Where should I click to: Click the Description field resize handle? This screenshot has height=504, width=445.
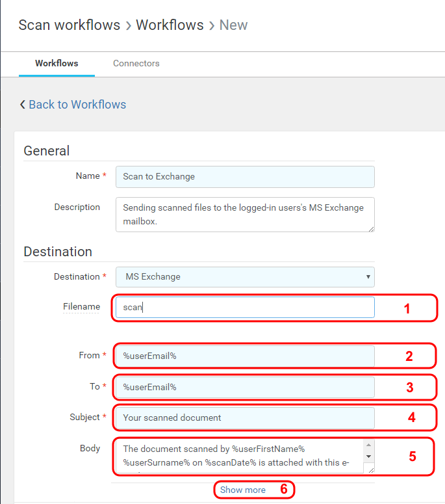(x=370, y=228)
